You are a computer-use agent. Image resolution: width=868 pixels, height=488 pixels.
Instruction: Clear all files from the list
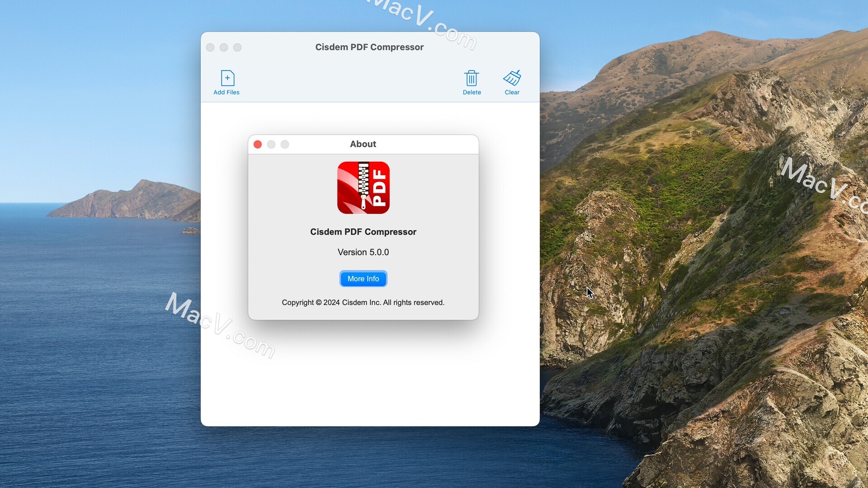click(x=512, y=82)
